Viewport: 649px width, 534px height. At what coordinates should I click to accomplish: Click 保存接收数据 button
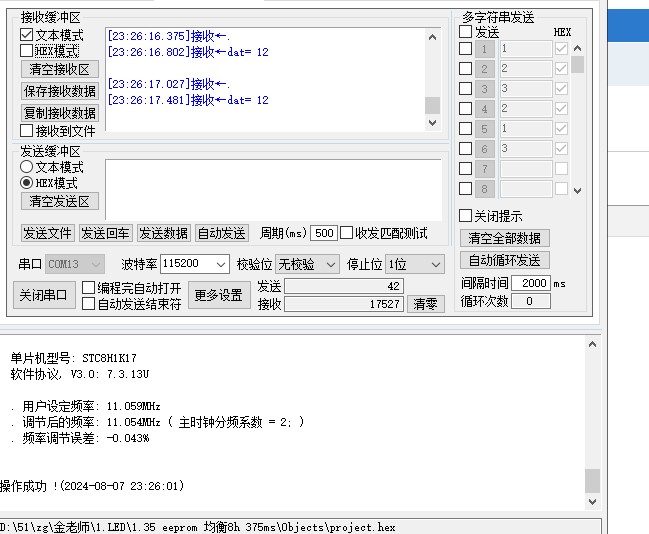pyautogui.click(x=60, y=91)
